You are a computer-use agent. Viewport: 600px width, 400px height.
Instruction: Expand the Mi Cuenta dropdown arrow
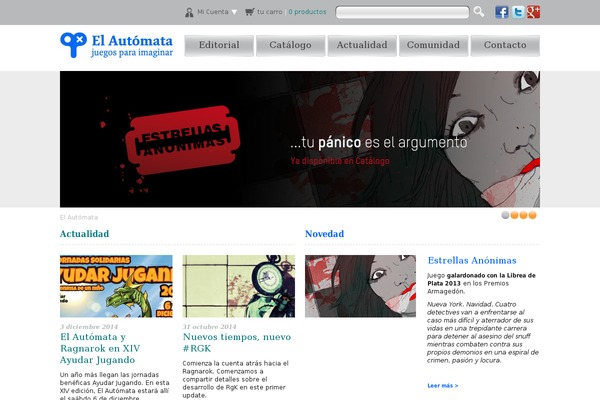[234, 12]
